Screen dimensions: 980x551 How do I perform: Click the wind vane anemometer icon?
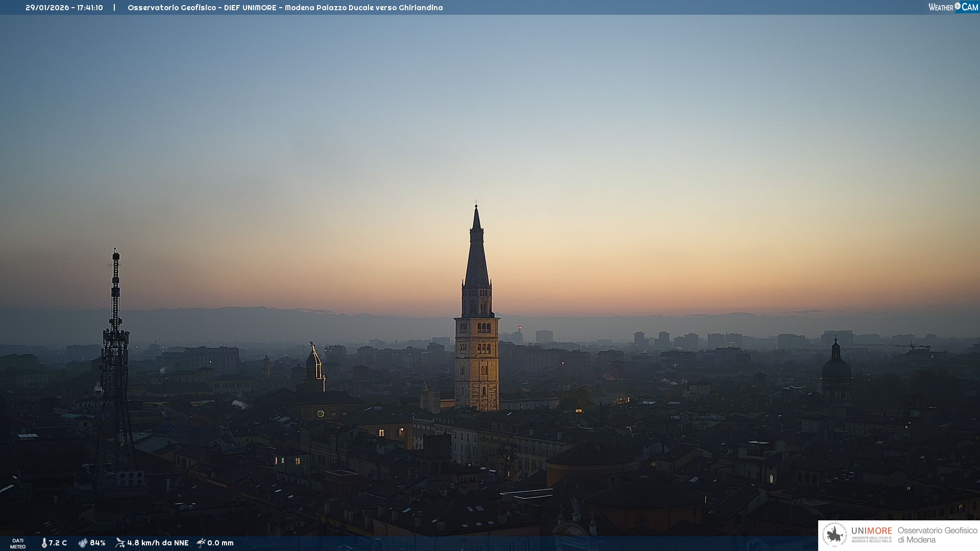(x=120, y=543)
